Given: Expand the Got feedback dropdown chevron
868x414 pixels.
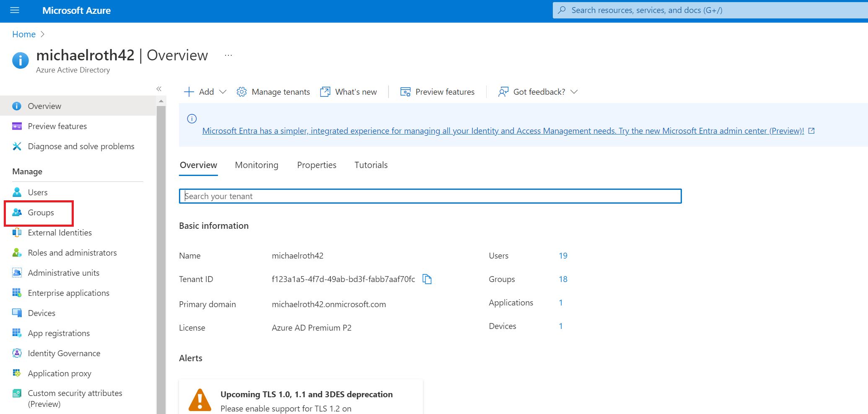Looking at the screenshot, I should click(574, 92).
